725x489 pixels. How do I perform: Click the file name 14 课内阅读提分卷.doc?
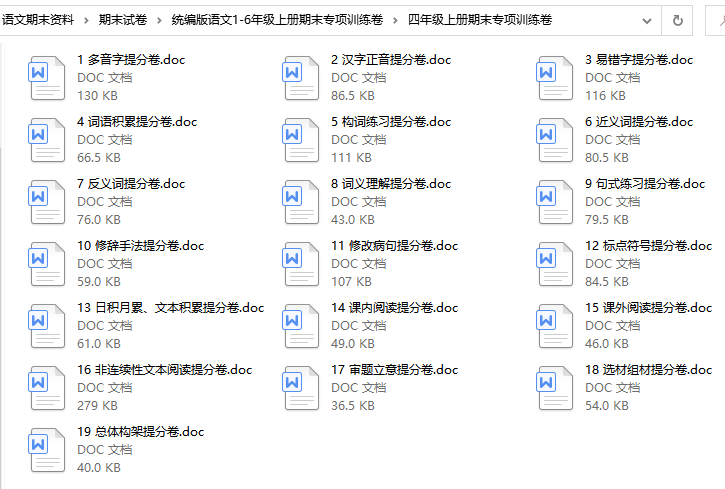pos(394,307)
